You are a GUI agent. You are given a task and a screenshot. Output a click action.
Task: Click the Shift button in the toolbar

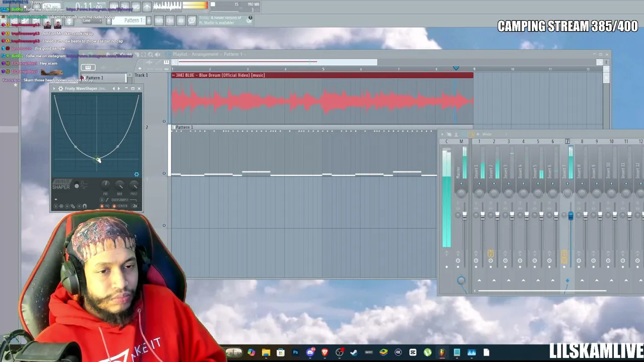point(159,21)
